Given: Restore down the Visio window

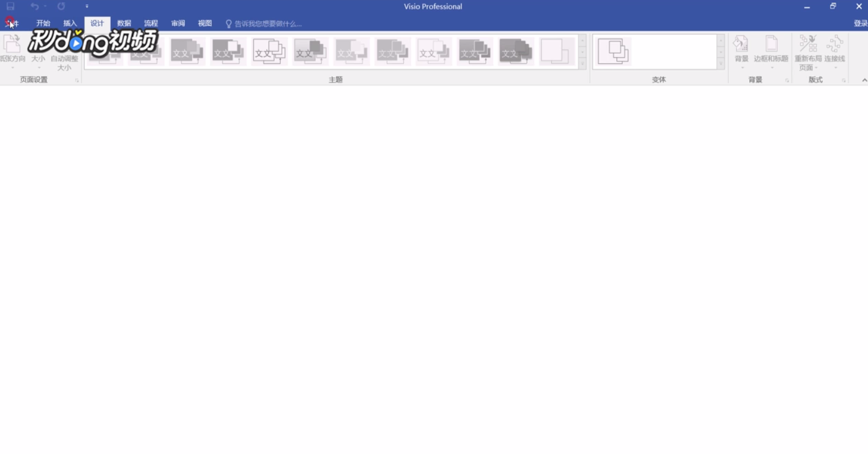Looking at the screenshot, I should (833, 6).
